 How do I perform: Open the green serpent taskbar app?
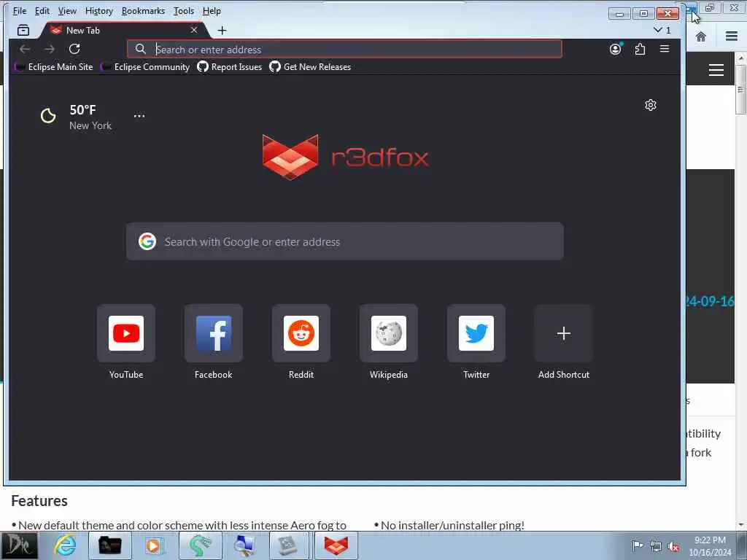pos(200,545)
